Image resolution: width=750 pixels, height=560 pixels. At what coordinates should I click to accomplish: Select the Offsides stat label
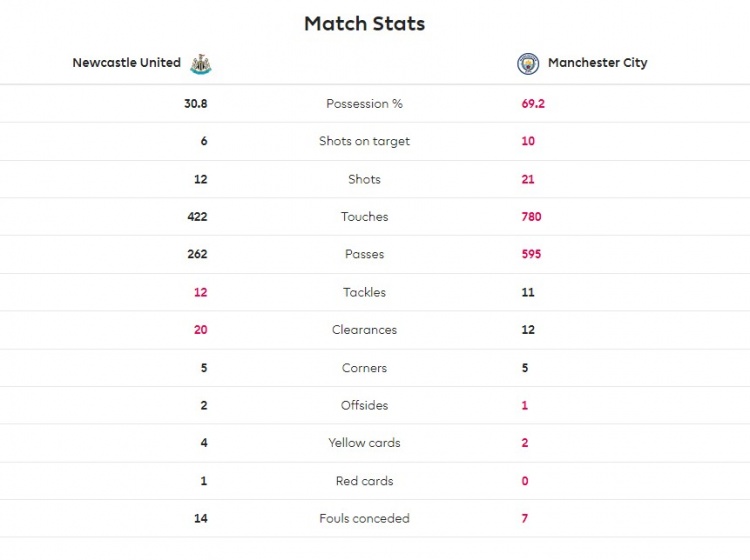tap(364, 405)
